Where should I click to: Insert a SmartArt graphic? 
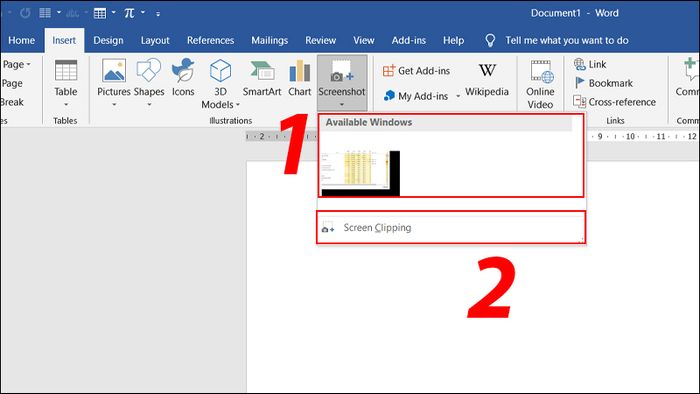click(x=262, y=78)
